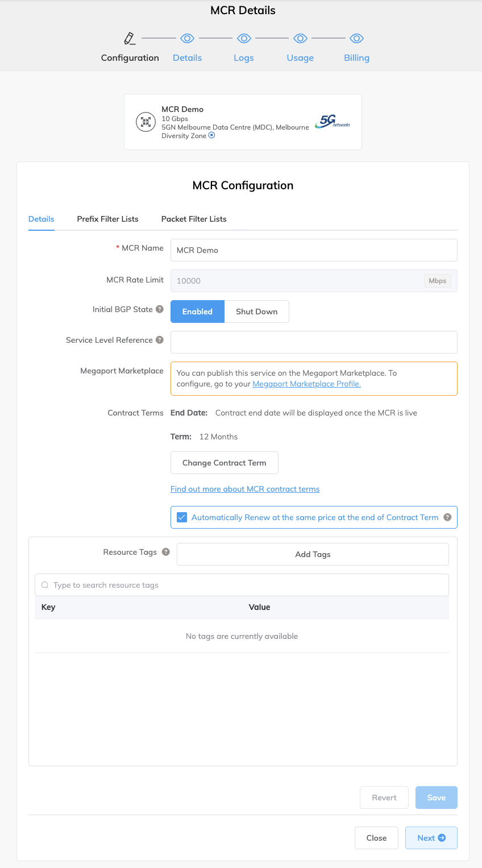Viewport: 482px width, 868px height.
Task: Click the Next button
Action: point(431,838)
